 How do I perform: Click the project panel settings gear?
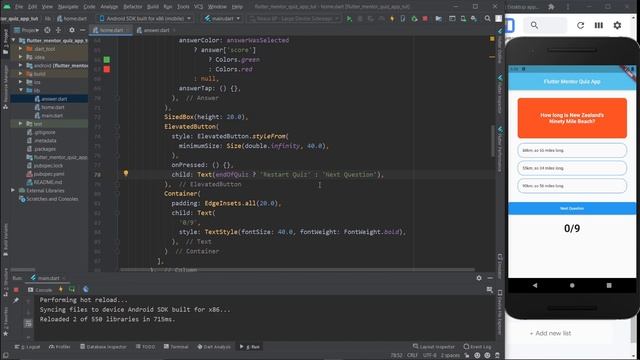click(x=72, y=30)
